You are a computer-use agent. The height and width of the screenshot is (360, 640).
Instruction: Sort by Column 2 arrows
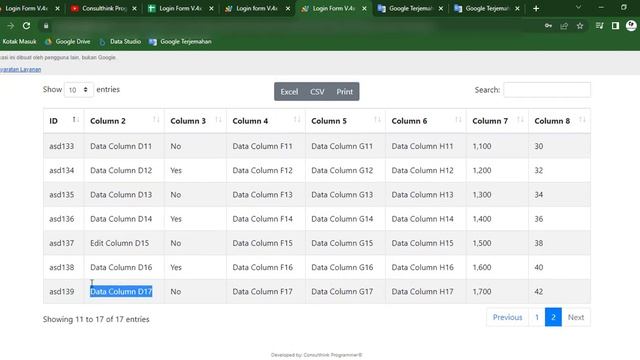click(156, 120)
